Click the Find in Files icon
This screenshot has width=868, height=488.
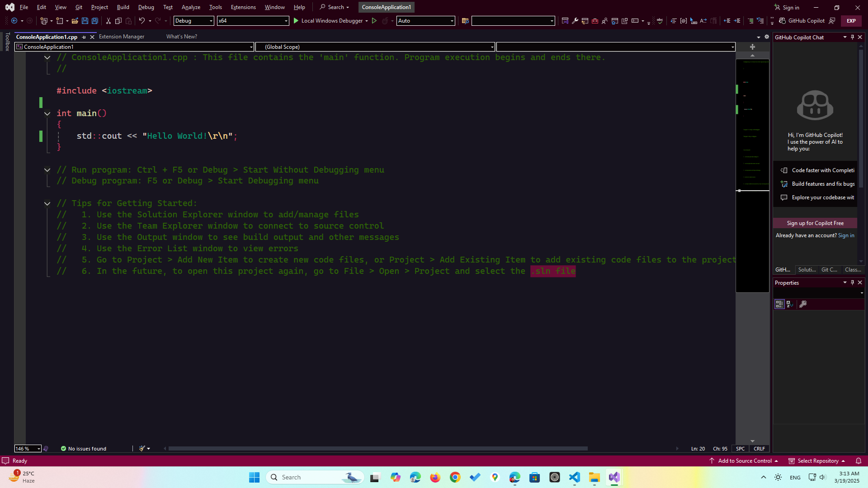[x=465, y=21]
